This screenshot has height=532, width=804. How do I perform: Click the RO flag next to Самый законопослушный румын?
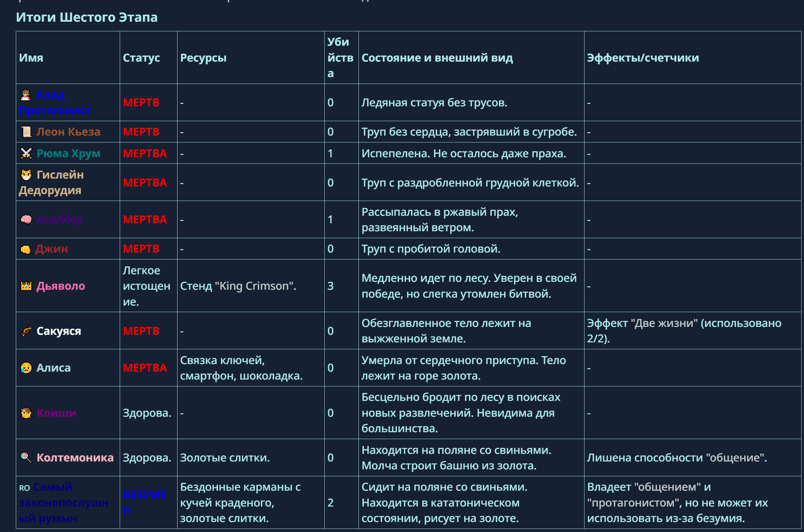[x=24, y=488]
